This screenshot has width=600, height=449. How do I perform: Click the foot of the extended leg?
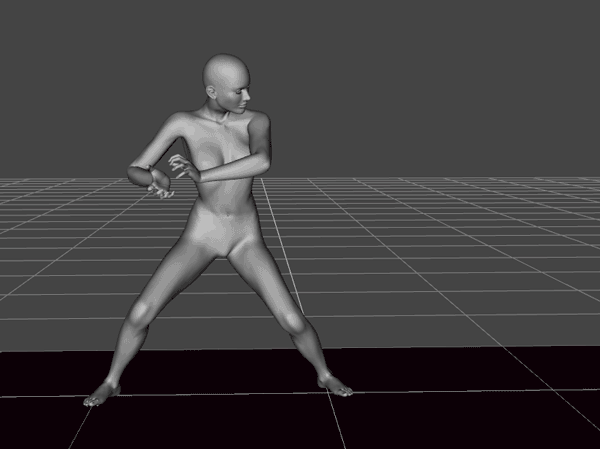click(x=336, y=384)
